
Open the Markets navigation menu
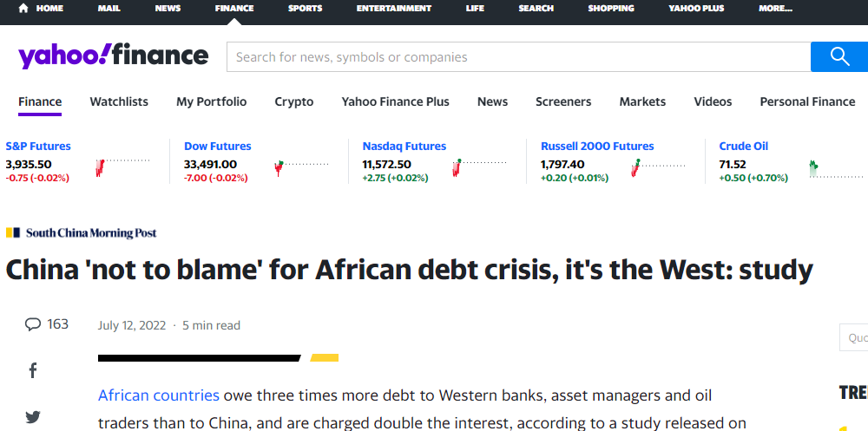(x=642, y=101)
